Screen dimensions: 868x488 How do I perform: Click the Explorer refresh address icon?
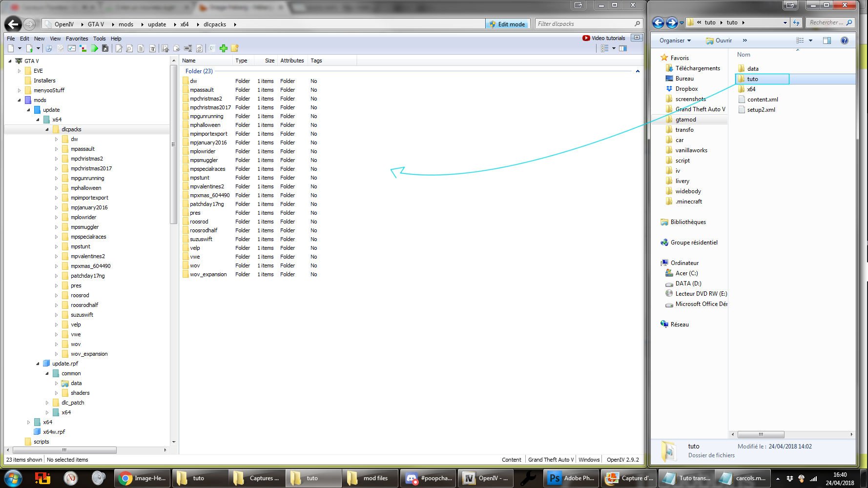(x=796, y=22)
